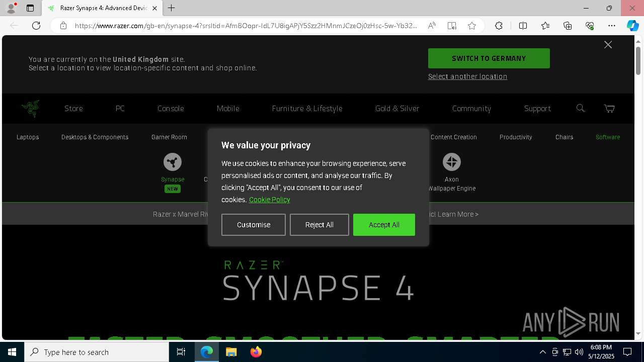Click Reject All cookies
Image resolution: width=644 pixels, height=362 pixels.
tap(319, 225)
